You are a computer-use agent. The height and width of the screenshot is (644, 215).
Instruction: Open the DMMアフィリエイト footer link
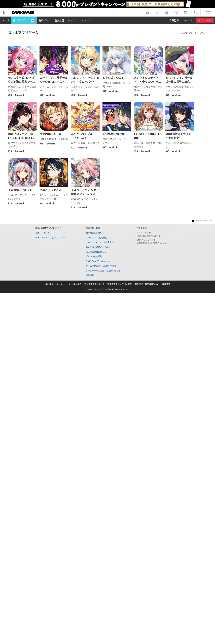pyautogui.click(x=146, y=240)
